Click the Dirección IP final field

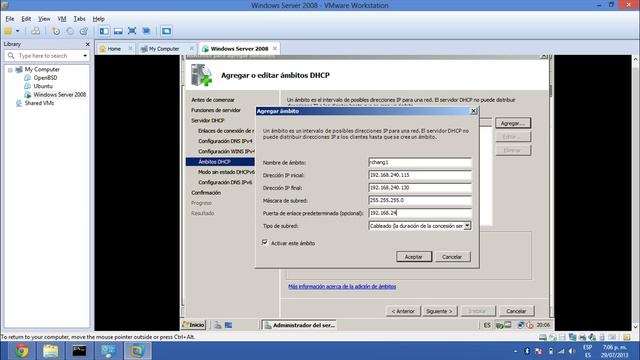pyautogui.click(x=420, y=188)
